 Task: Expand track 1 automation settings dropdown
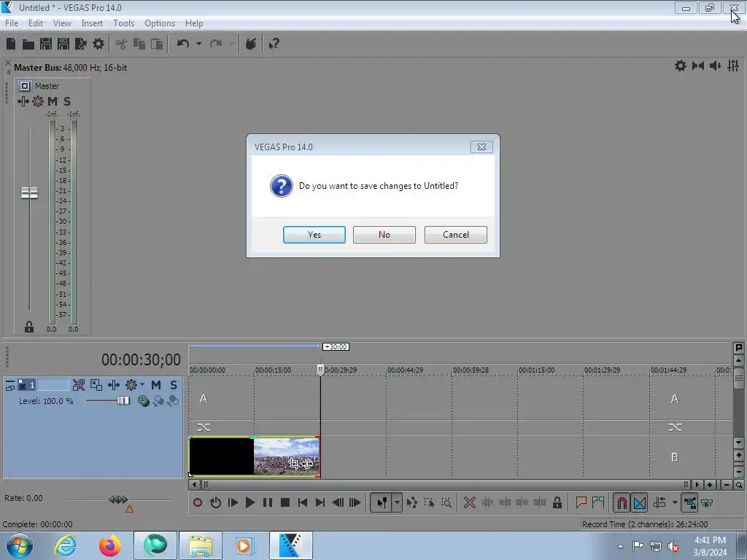(142, 384)
